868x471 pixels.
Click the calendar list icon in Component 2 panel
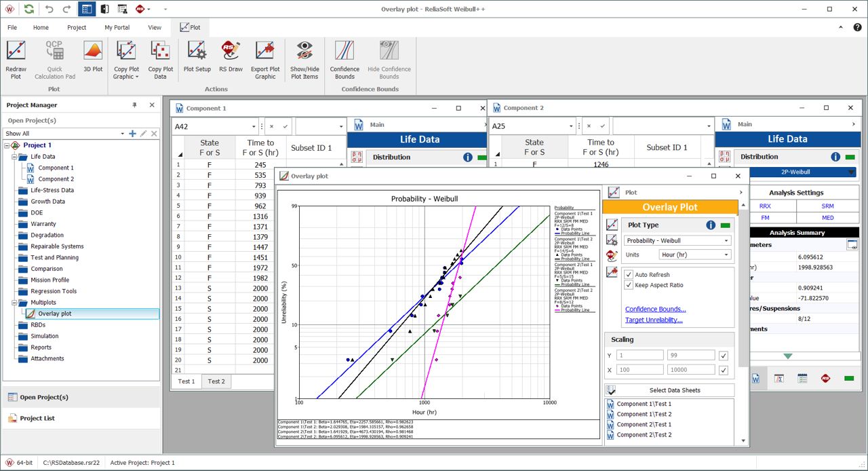pos(802,378)
